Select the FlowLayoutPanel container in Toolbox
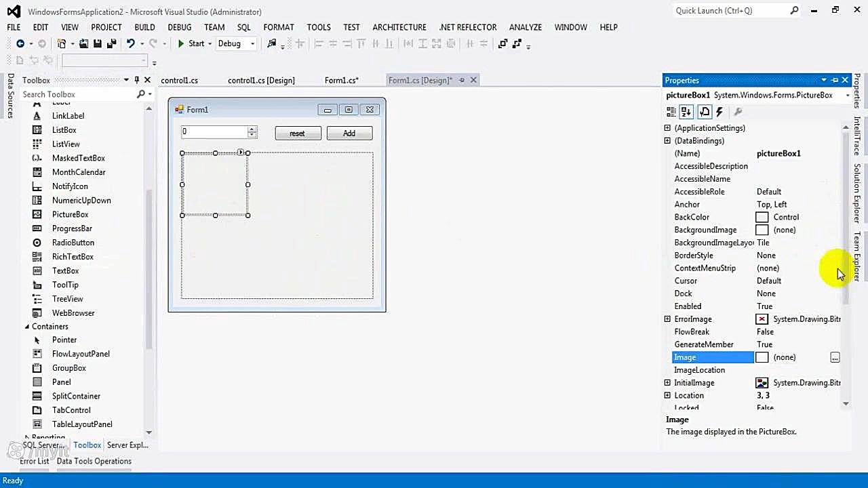Image resolution: width=868 pixels, height=488 pixels. click(81, 354)
